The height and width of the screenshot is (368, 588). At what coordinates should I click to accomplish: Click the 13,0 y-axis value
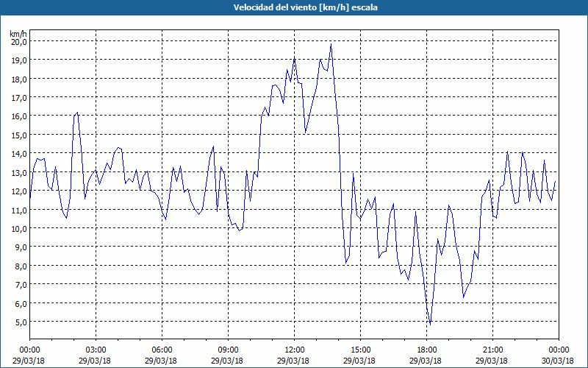click(x=19, y=172)
